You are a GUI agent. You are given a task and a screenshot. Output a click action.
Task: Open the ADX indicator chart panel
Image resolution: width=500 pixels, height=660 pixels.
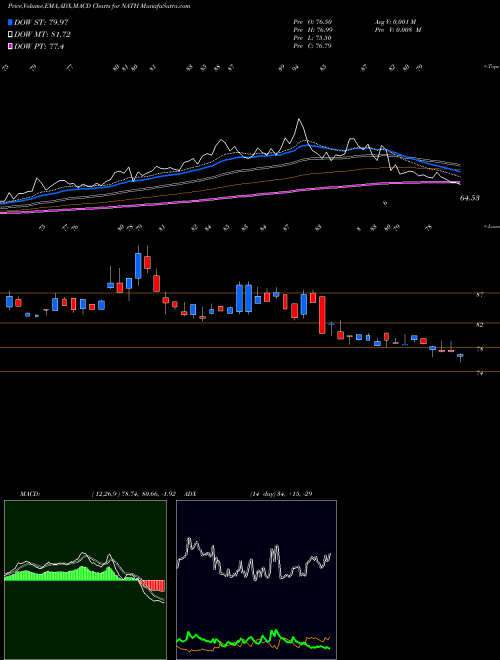pos(256,580)
